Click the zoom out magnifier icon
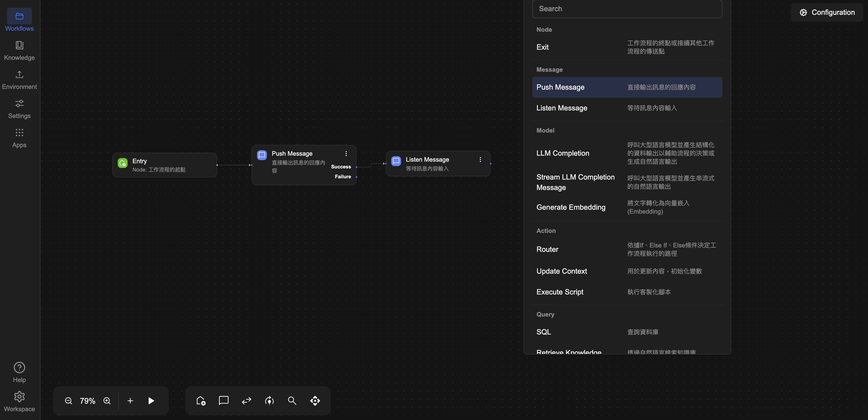The width and height of the screenshot is (868, 420). pyautogui.click(x=69, y=401)
